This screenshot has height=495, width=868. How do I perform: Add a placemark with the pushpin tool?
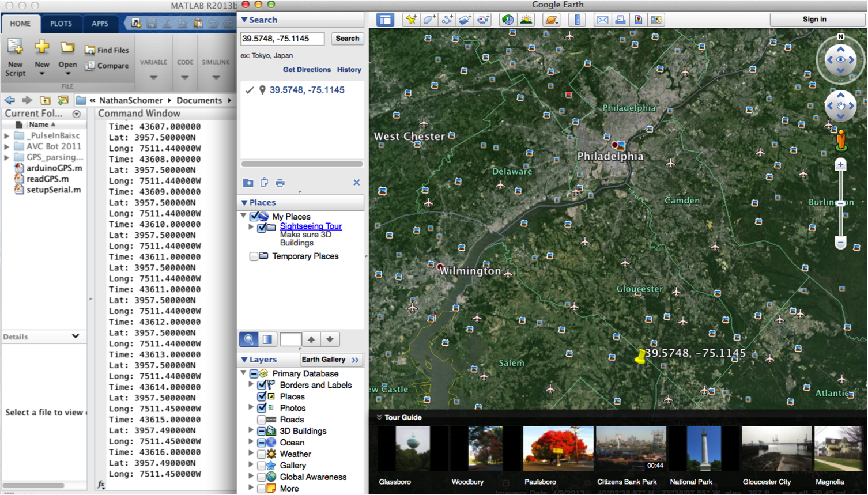[411, 20]
